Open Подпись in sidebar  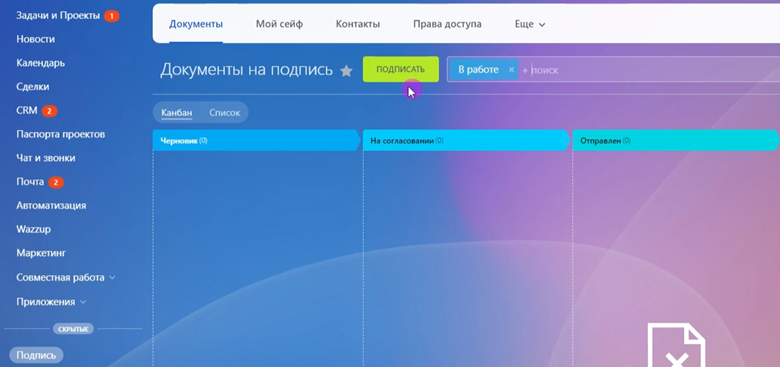(36, 355)
